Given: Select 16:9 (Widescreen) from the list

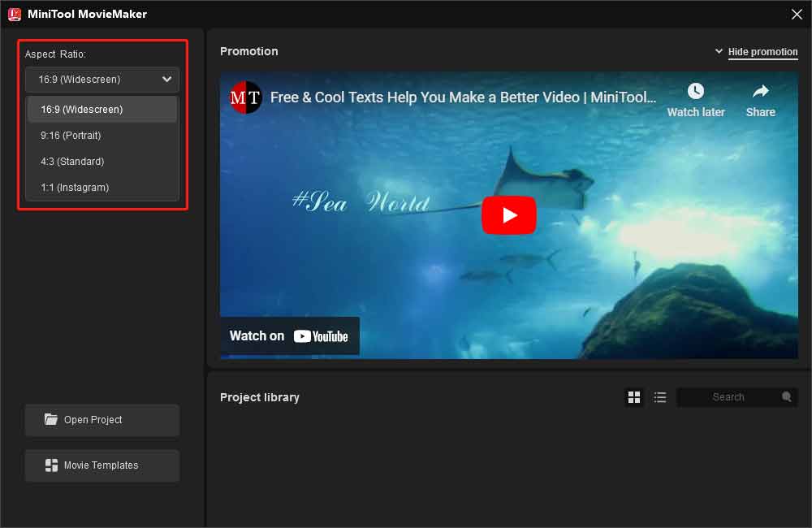Looking at the screenshot, I should (x=102, y=110).
